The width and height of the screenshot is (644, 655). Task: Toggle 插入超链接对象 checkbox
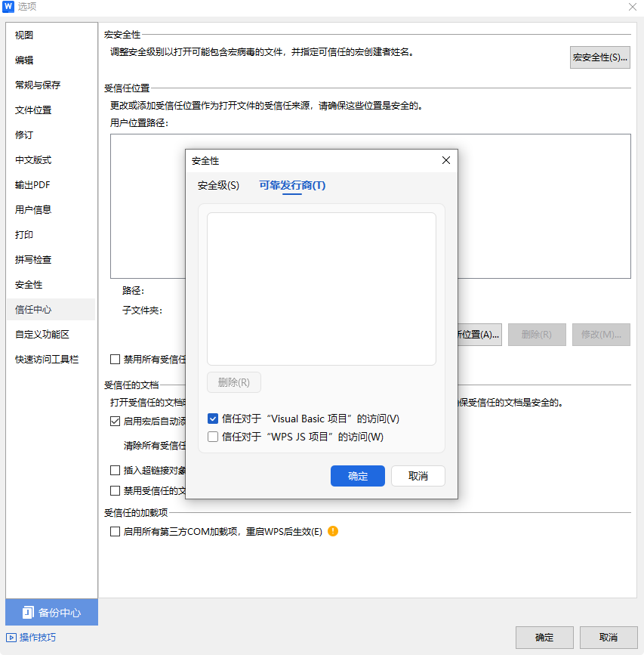click(116, 471)
